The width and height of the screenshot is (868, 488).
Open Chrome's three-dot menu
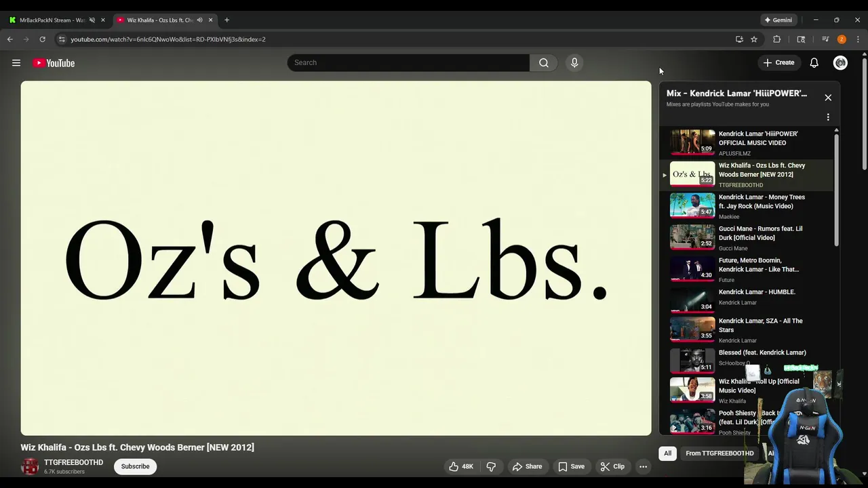click(858, 39)
